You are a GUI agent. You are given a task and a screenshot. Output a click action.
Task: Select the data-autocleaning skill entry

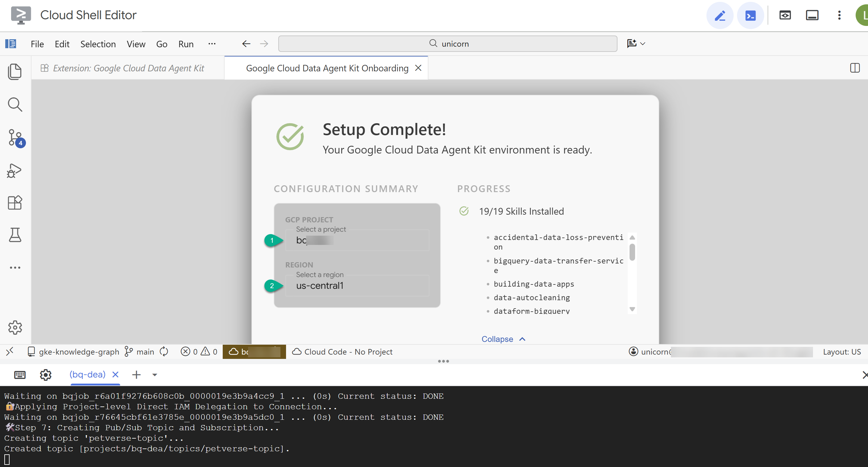tap(532, 297)
